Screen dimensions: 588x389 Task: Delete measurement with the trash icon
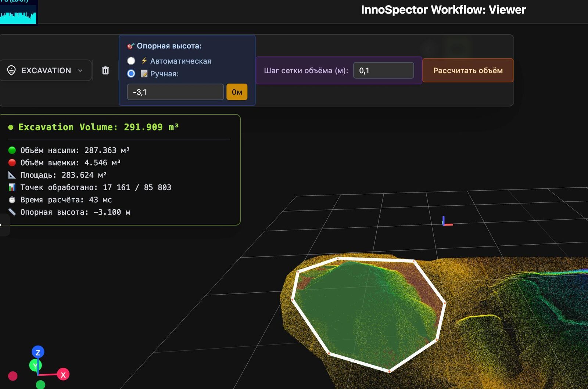coord(105,70)
